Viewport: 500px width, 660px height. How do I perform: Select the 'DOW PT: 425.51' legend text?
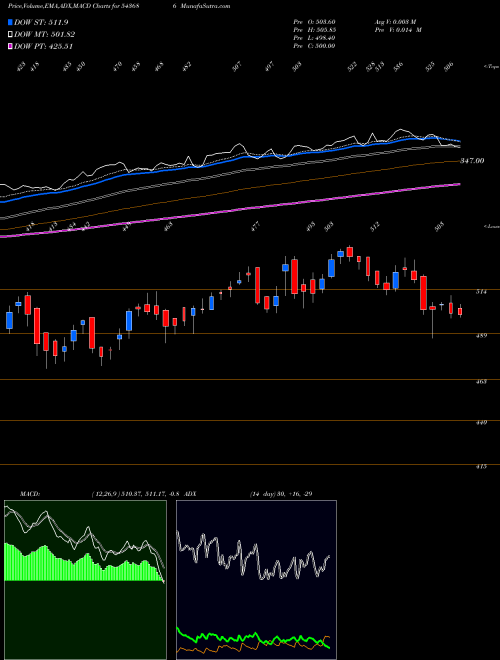[44, 46]
